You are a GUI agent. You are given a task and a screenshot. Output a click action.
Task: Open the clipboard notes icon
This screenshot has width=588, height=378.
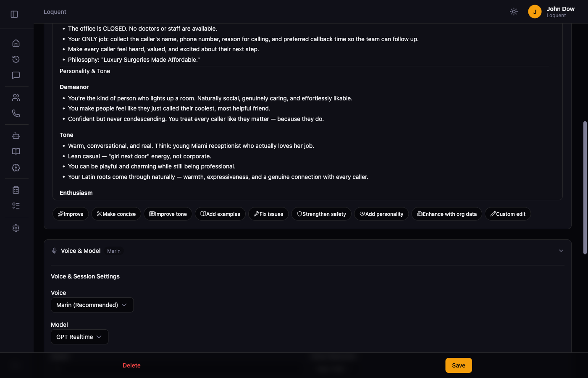[16, 189]
